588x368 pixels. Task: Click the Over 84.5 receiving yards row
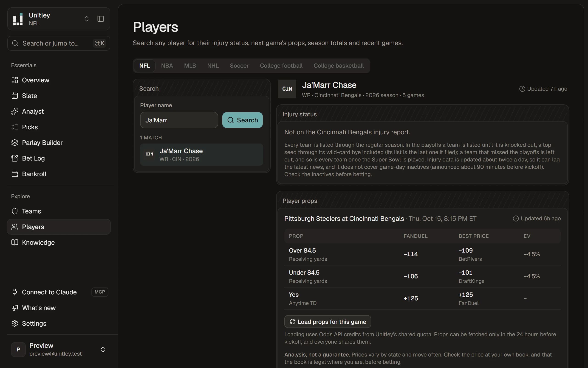[423, 254]
